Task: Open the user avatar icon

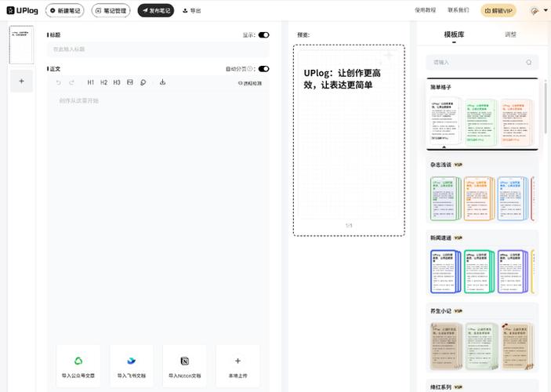Action: point(535,11)
